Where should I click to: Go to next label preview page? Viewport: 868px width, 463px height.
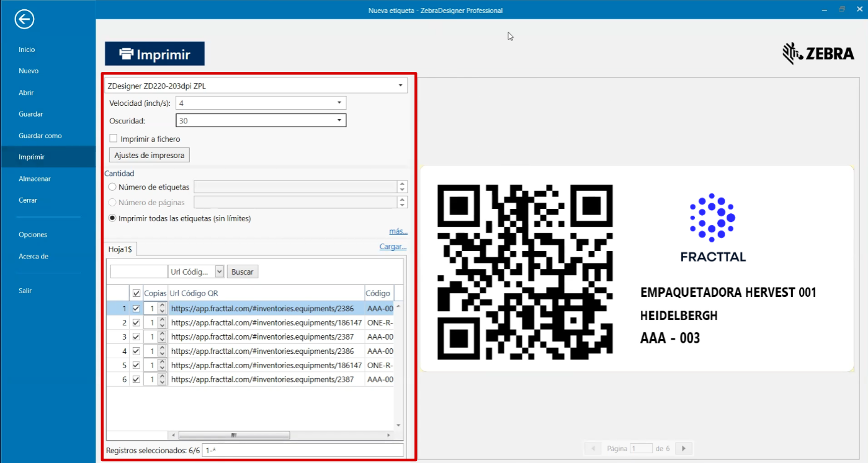point(684,448)
